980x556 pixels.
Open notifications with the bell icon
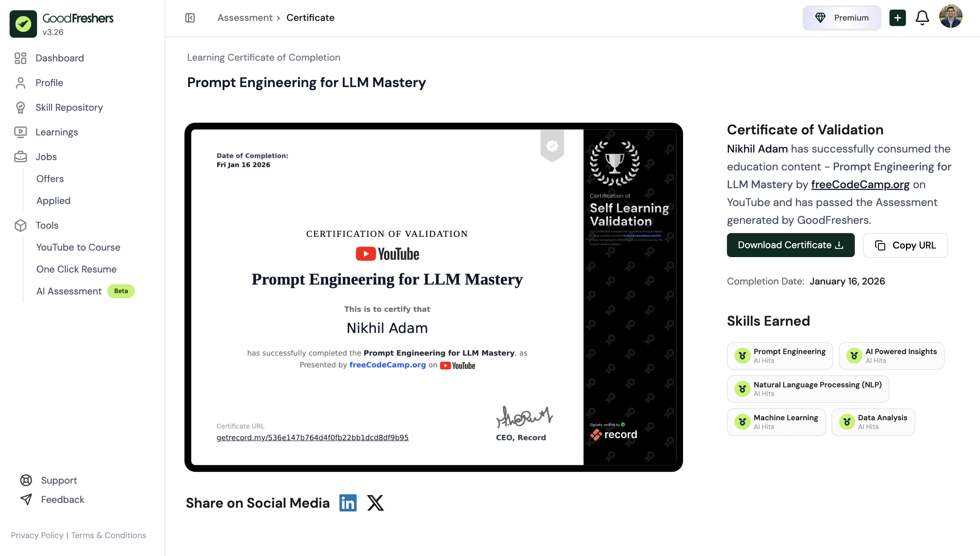click(922, 18)
